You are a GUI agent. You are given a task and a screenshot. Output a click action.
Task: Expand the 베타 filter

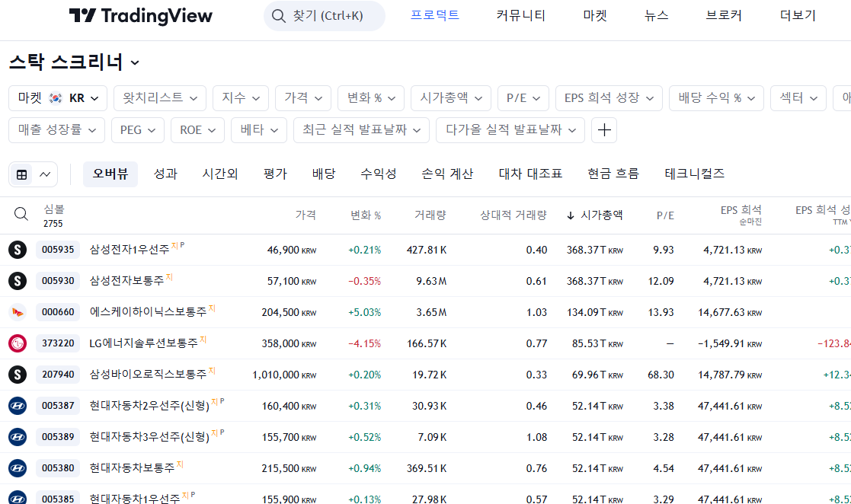point(259,130)
